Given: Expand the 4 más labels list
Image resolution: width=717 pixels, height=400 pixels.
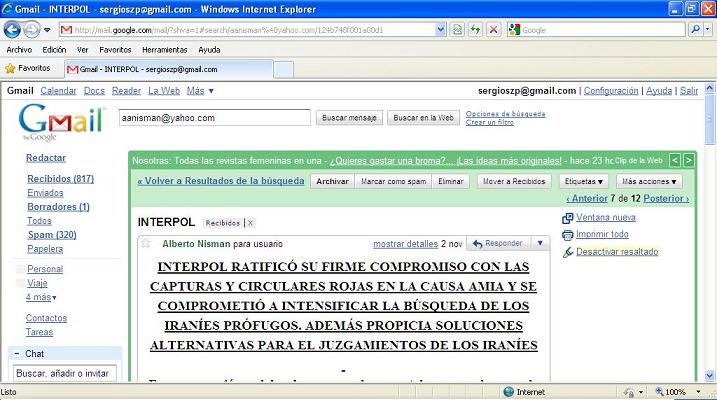Looking at the screenshot, I should (41, 297).
